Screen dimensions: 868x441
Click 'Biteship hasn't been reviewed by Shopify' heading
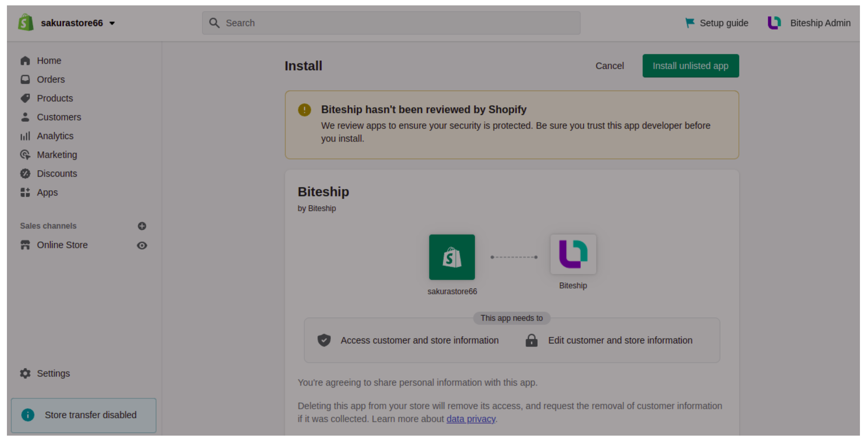click(424, 109)
